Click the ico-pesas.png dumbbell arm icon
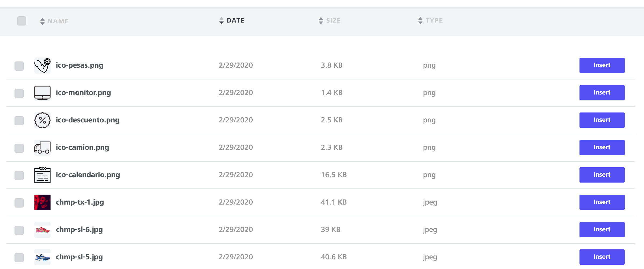The width and height of the screenshot is (644, 269). 42,66
